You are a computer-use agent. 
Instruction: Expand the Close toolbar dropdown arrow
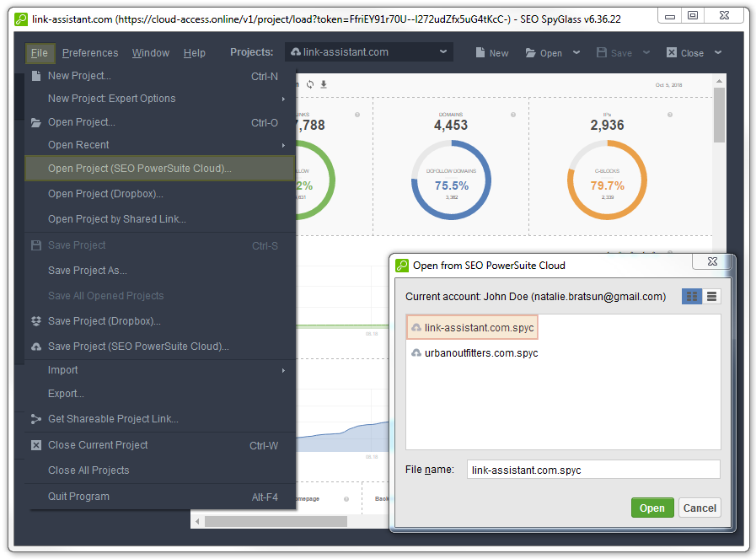coord(718,52)
